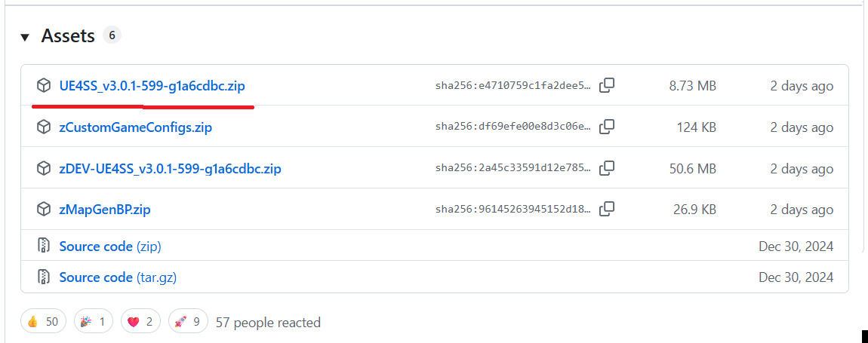Click package icon beside zCustomGameConfigs.zip
This screenshot has height=343, width=868.
pyautogui.click(x=44, y=127)
